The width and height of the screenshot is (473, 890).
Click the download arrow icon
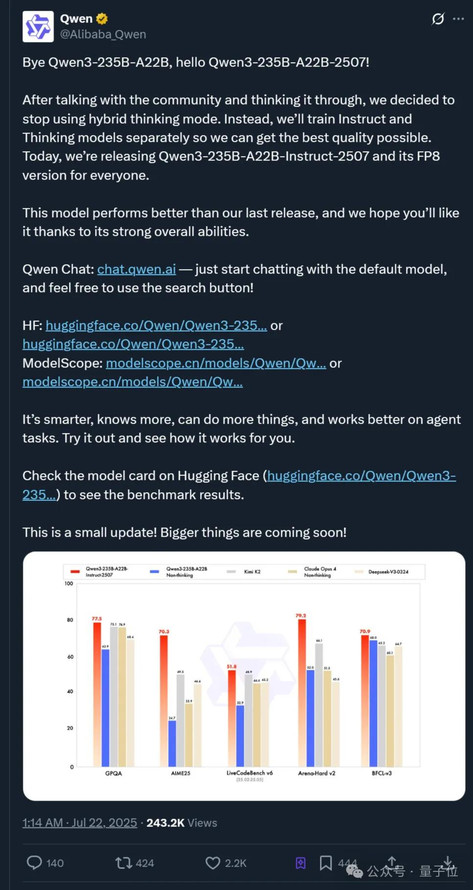pyautogui.click(x=447, y=862)
